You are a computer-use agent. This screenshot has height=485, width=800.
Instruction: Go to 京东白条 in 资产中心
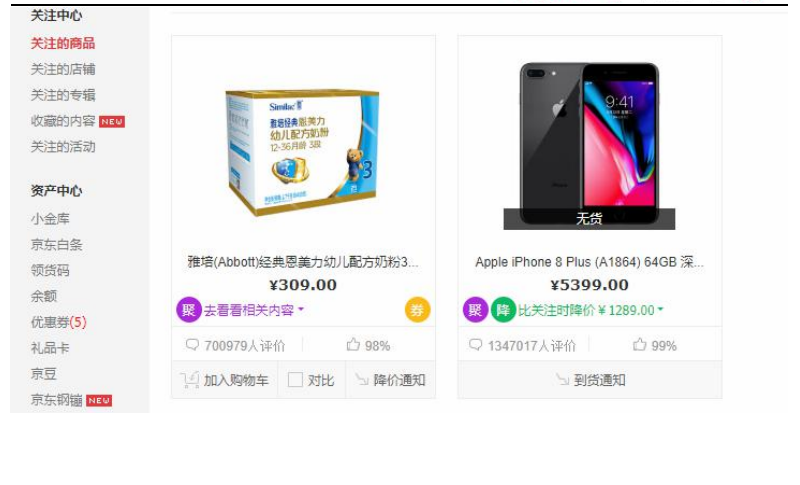coord(57,245)
